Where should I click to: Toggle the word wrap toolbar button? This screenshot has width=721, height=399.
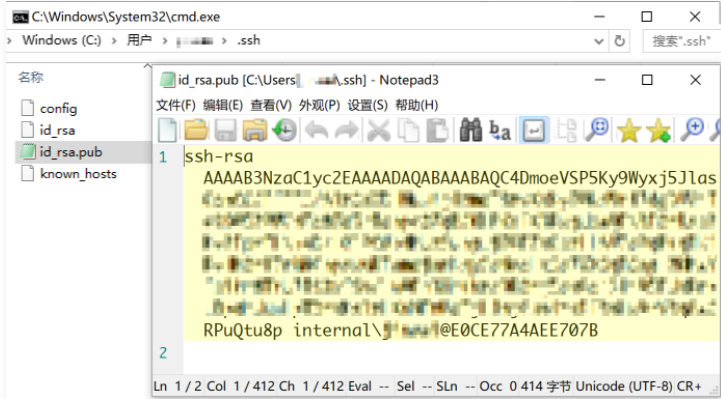pos(534,130)
